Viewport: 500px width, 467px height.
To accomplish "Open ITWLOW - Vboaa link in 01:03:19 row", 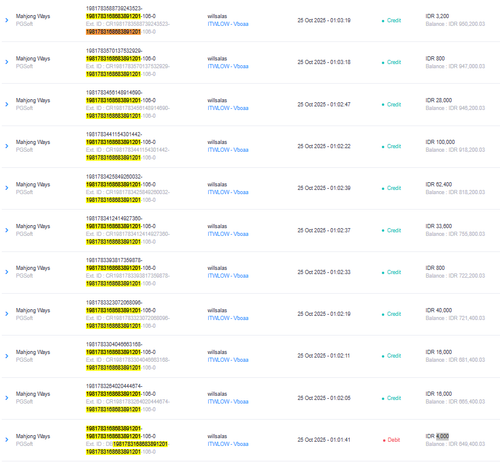I will point(228,24).
